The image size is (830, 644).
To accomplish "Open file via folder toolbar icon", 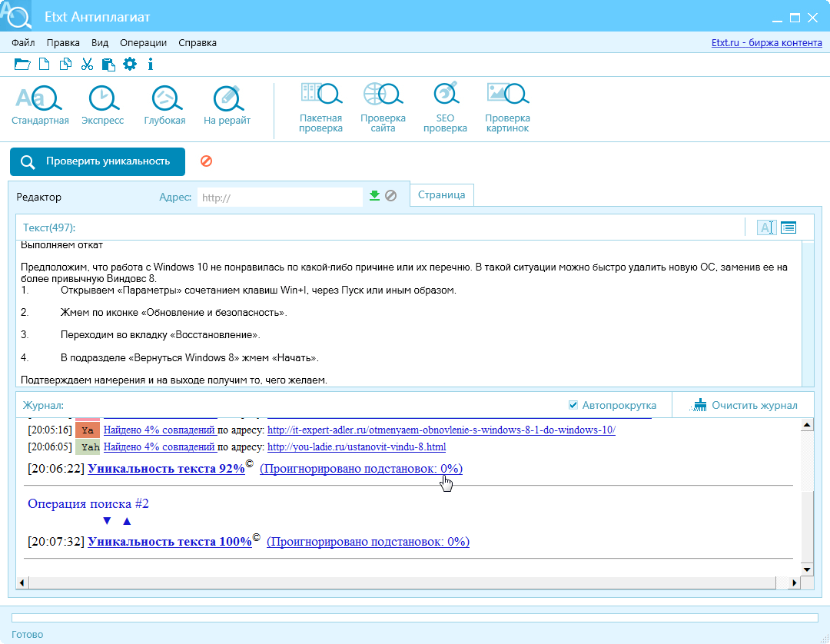I will (22, 65).
